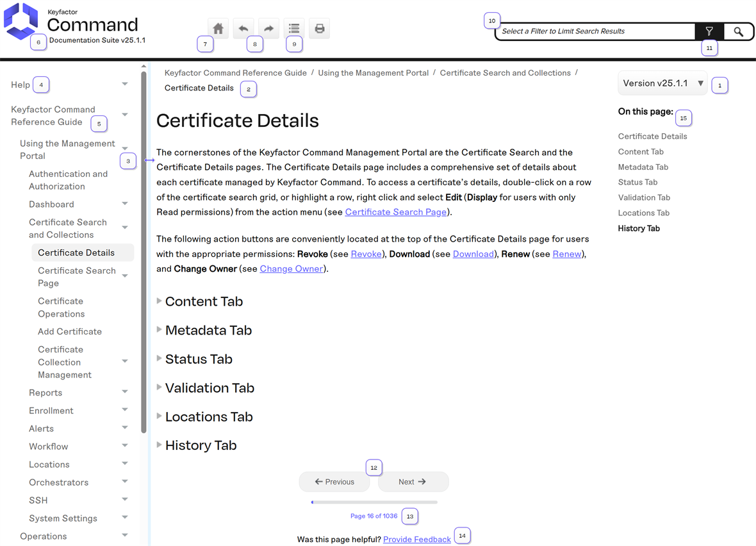Screen dimensions: 756x546
Task: Click the Home icon in the toolbar
Action: coord(218,29)
